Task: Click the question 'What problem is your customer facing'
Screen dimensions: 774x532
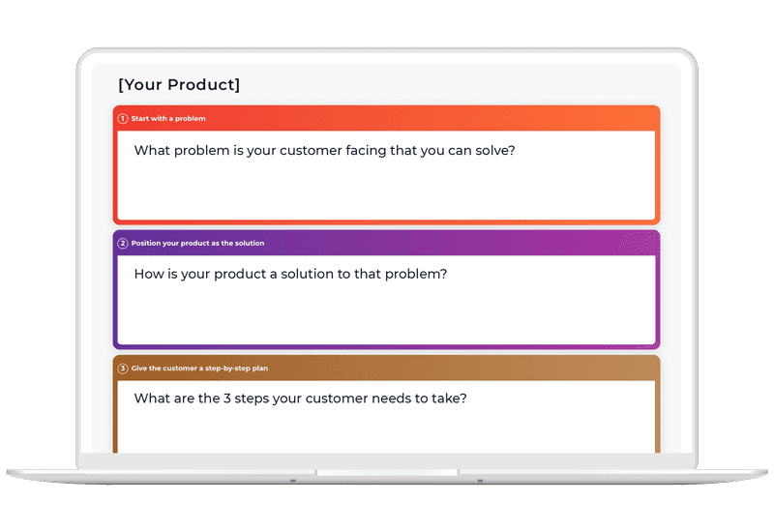Action: click(261, 151)
